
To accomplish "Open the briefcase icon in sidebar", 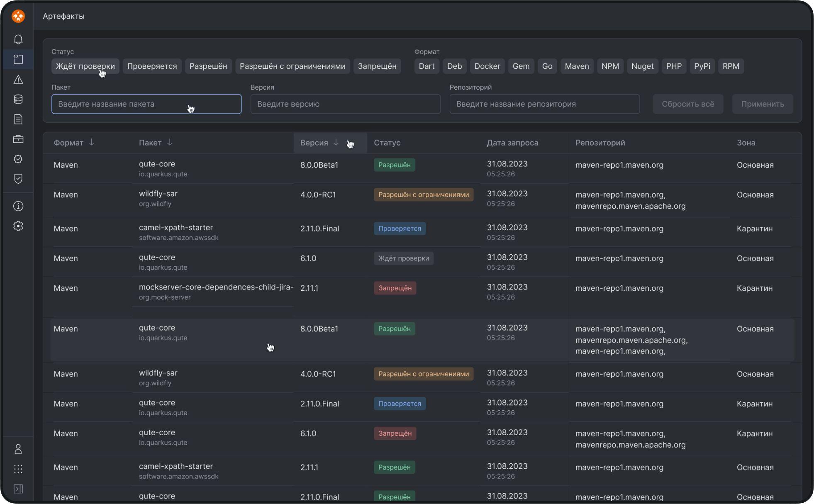I will (18, 139).
